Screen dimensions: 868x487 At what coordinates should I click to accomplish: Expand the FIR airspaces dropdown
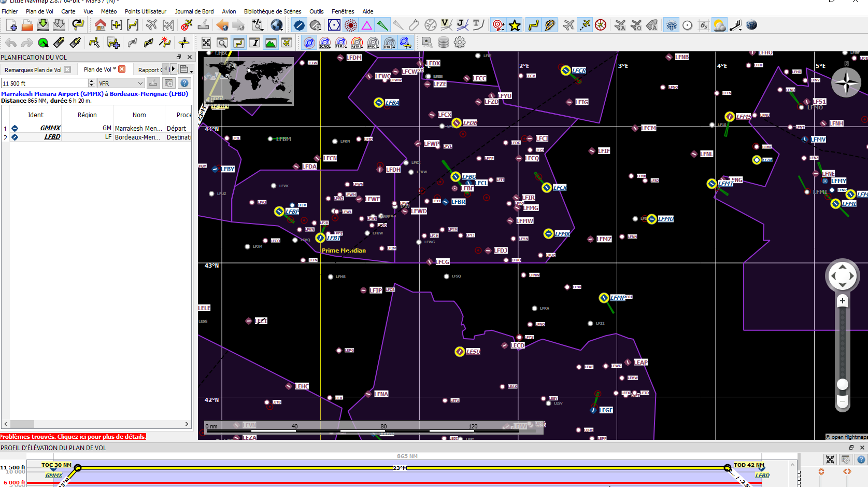[346, 47]
